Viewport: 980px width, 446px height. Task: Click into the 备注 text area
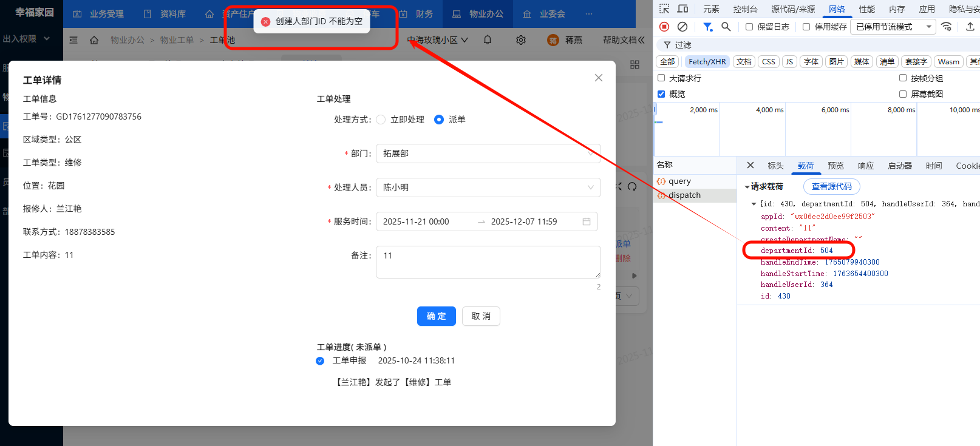pos(488,262)
